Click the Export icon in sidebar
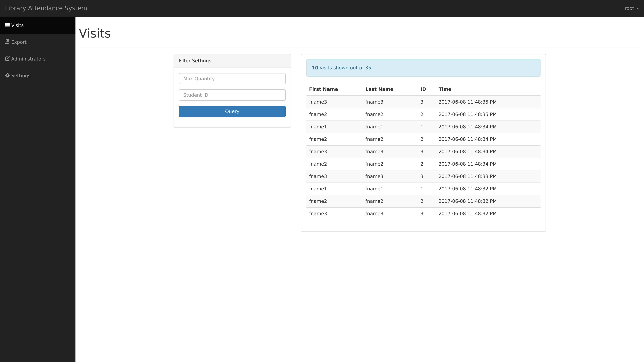This screenshot has height=362, width=644. click(7, 42)
